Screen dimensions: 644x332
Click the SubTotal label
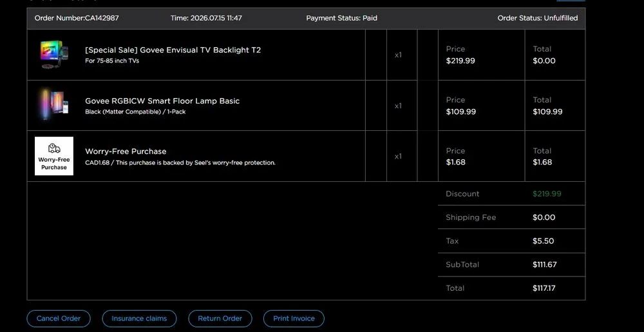[x=462, y=264]
